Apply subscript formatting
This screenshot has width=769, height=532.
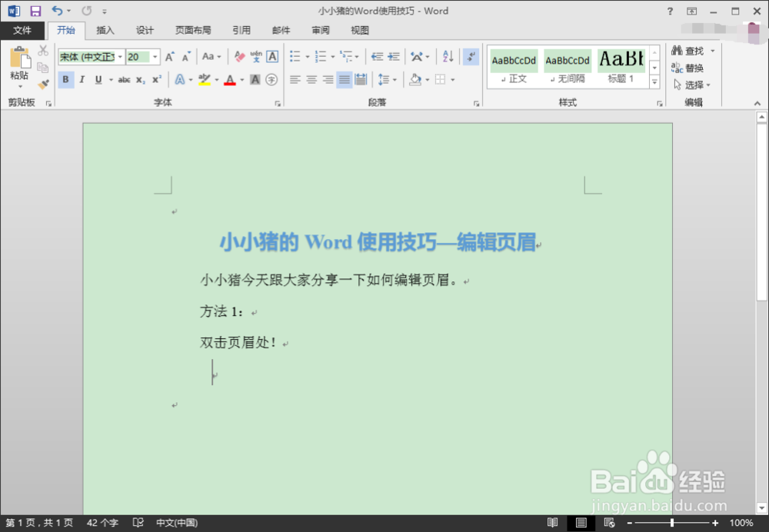pos(141,79)
